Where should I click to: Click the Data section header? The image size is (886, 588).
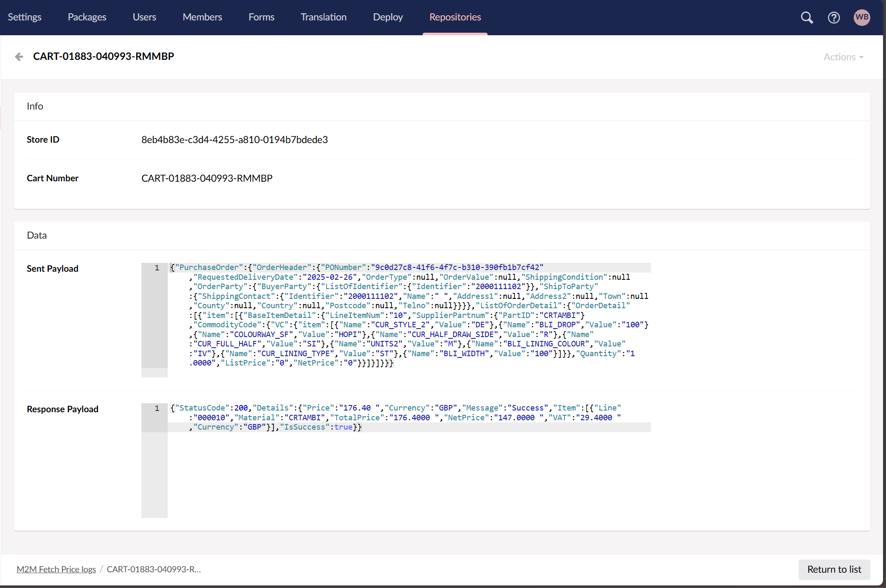tap(37, 235)
